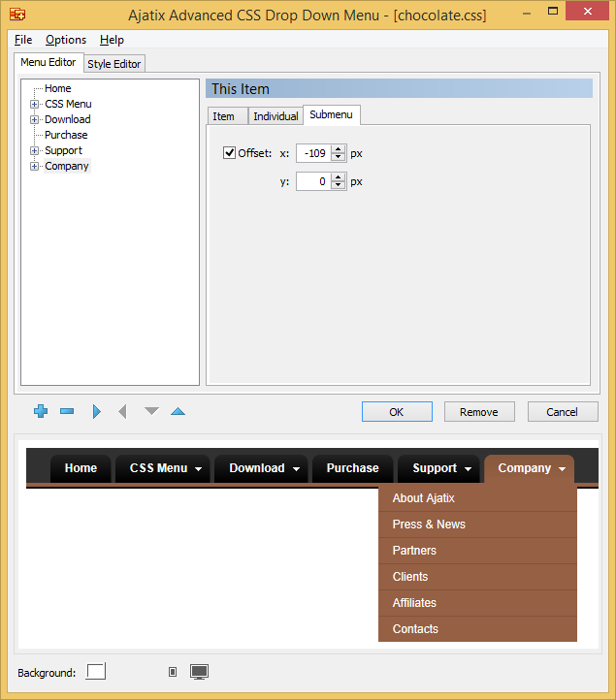Image resolution: width=616 pixels, height=700 pixels.
Task: Click Support in the preview bar
Action: pos(438,468)
